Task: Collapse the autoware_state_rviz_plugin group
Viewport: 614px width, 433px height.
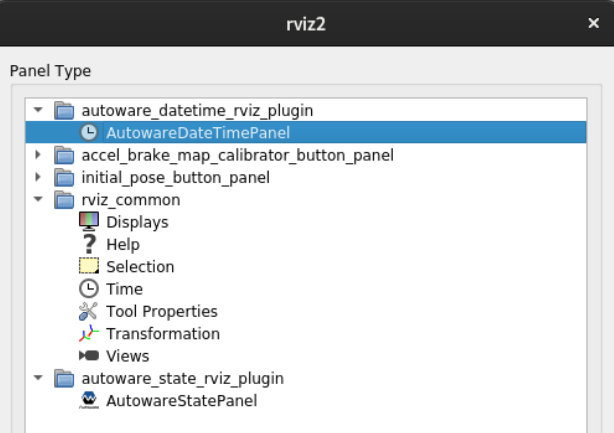Action: coord(38,378)
